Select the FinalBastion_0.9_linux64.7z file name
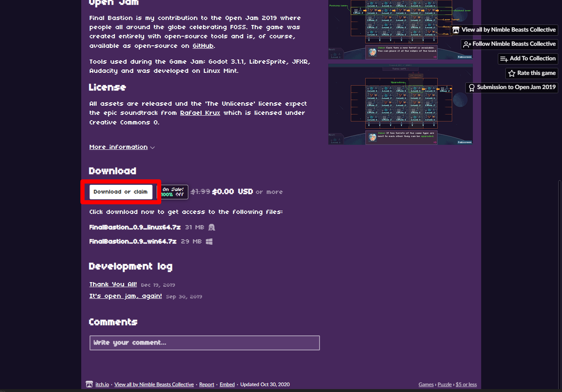The image size is (562, 392). [x=135, y=227]
